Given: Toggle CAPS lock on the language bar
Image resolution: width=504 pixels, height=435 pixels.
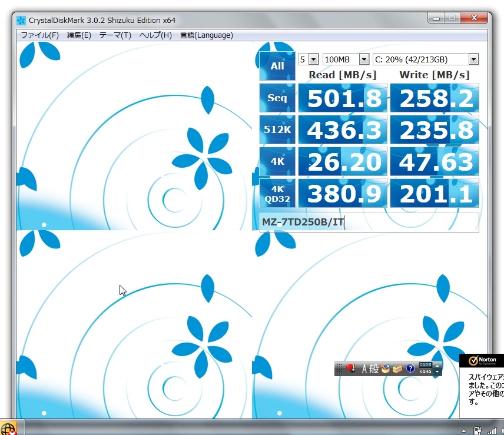Looking at the screenshot, I should coord(425,365).
